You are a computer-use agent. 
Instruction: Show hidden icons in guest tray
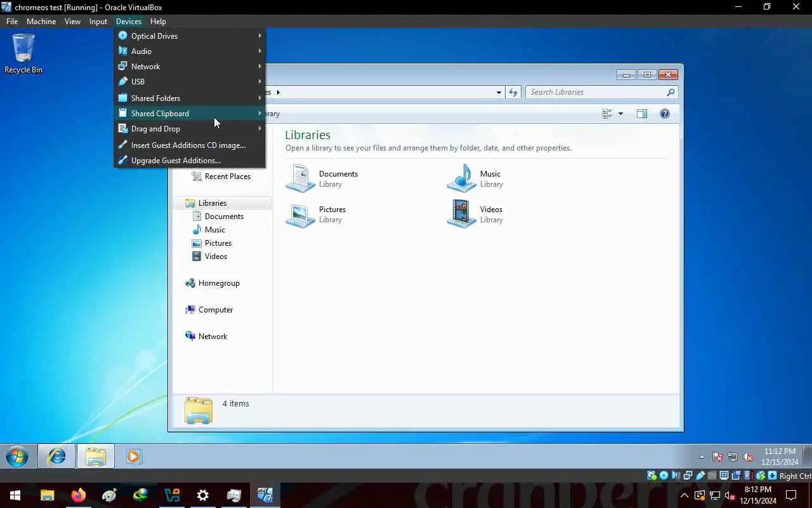coord(702,457)
